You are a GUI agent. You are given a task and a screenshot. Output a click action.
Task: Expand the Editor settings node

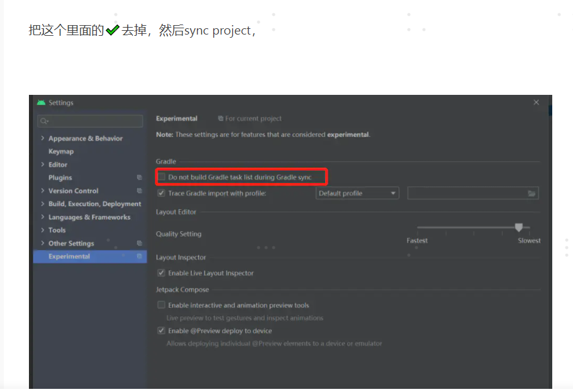tap(42, 164)
